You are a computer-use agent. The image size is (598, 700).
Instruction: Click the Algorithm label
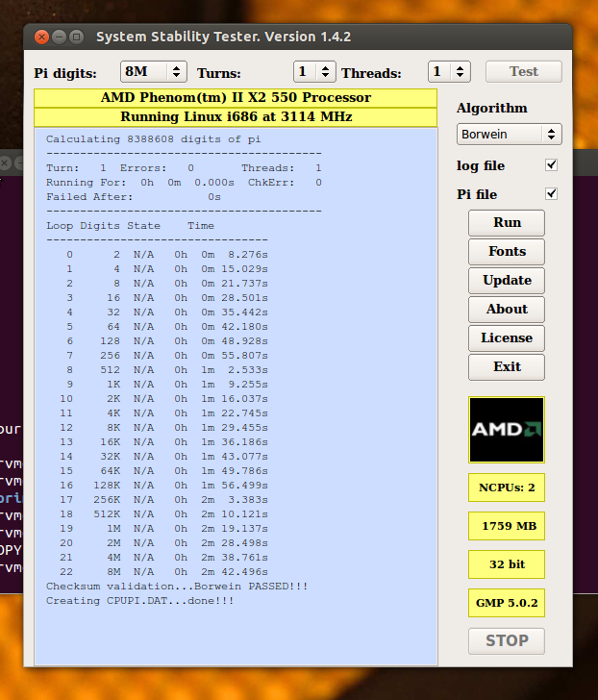point(492,108)
